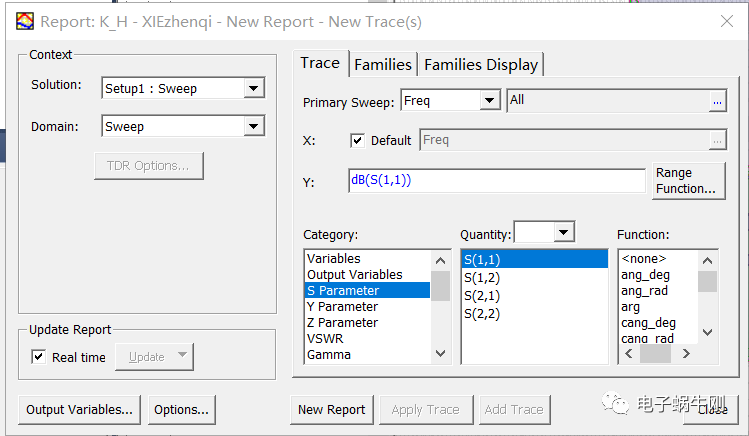Expand the Solution dropdown

tap(253, 89)
